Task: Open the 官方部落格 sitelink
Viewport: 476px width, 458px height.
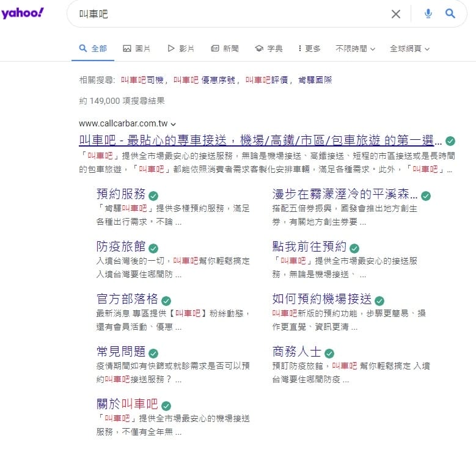Action: (x=128, y=299)
